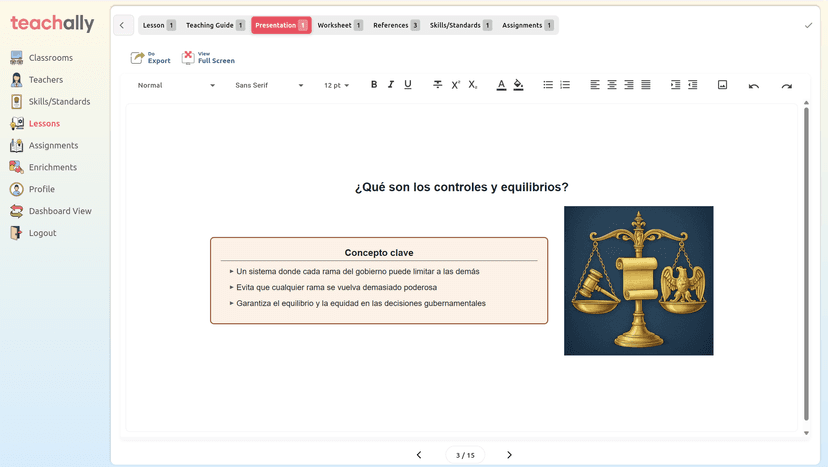Image resolution: width=828 pixels, height=467 pixels.
Task: Click the checkmark icon at top right
Action: (808, 25)
